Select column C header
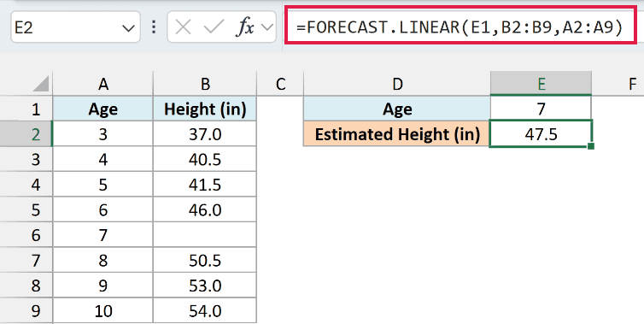The width and height of the screenshot is (644, 324). tap(280, 84)
